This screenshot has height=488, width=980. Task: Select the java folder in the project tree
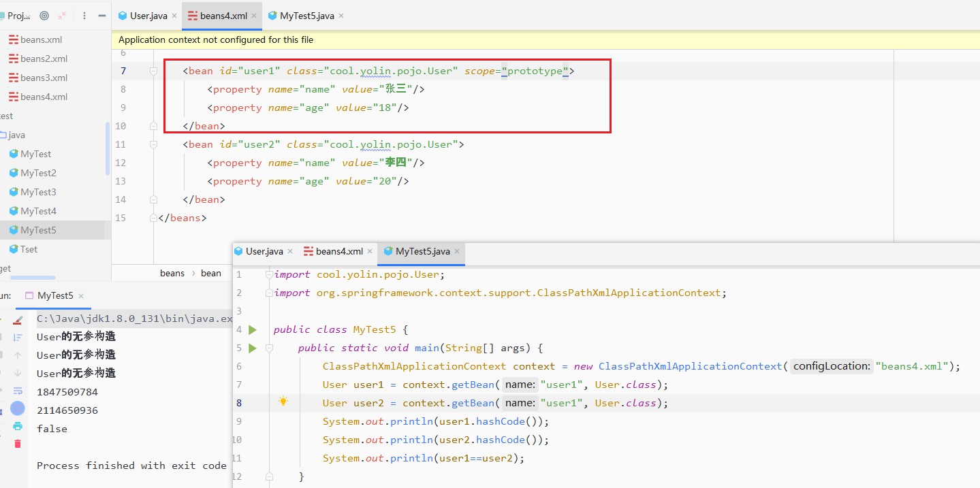point(16,135)
